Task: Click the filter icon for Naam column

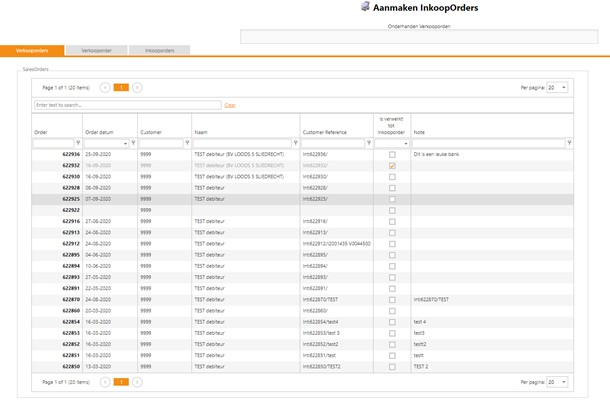Action: coord(296,143)
